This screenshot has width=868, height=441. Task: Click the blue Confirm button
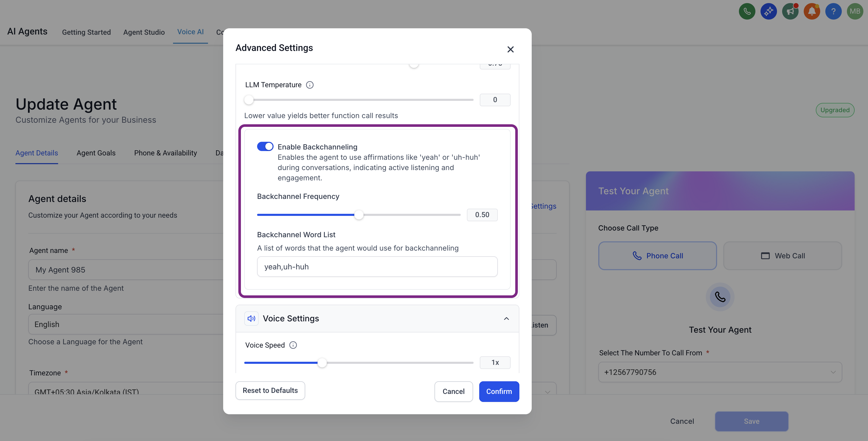coord(499,391)
